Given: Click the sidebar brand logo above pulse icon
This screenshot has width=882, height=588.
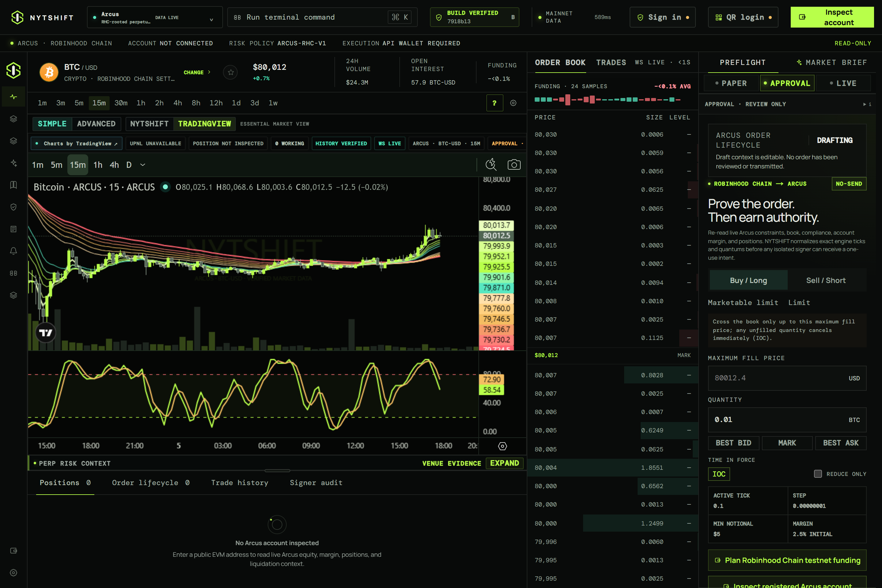Looking at the screenshot, I should tap(13, 70).
